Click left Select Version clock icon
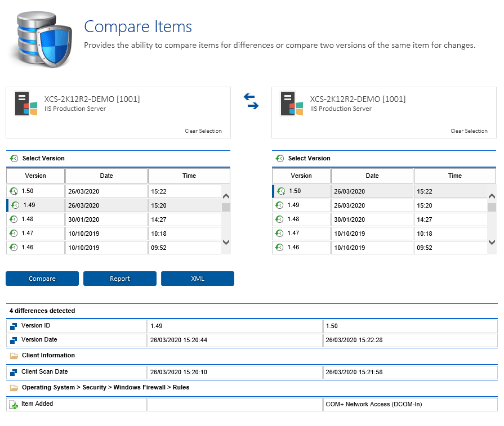Screen dimensions: 504x426 coord(14,158)
